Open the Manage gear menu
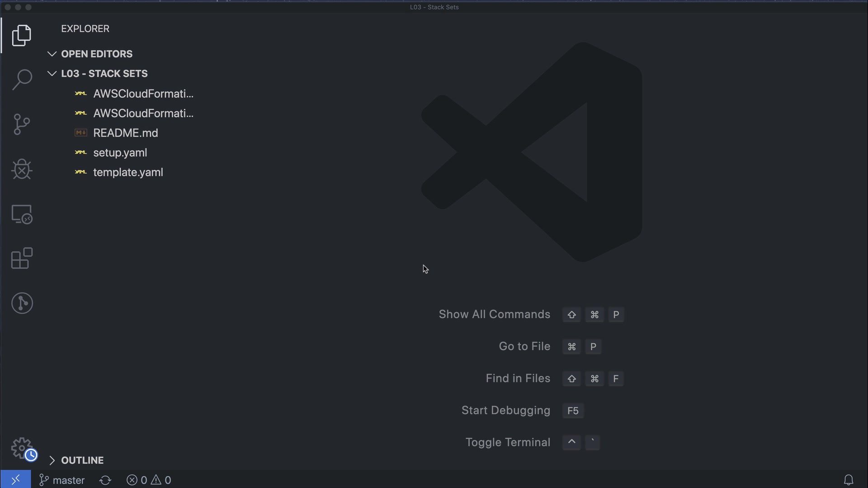868x488 pixels. click(22, 448)
